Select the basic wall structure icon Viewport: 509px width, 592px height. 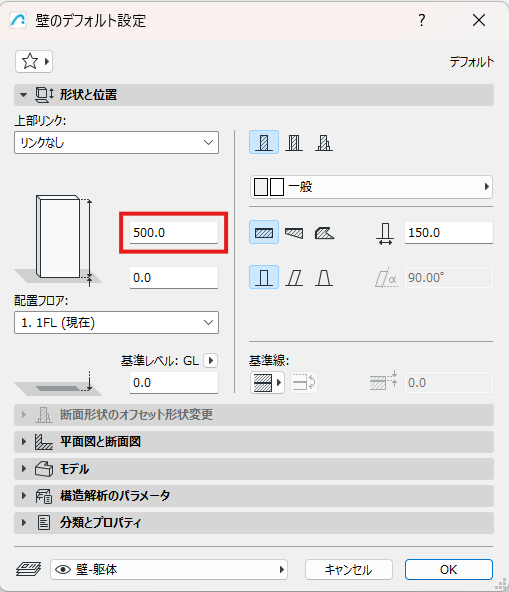coord(264,142)
